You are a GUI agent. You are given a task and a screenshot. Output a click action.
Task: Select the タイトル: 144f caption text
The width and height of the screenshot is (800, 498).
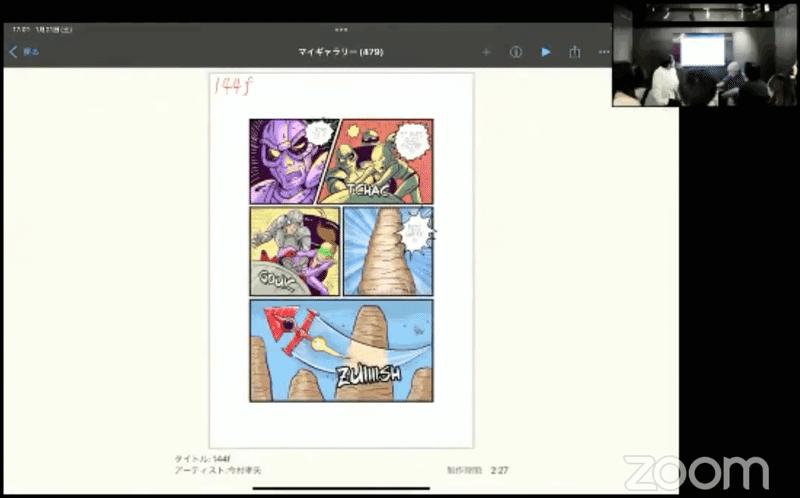coord(203,459)
